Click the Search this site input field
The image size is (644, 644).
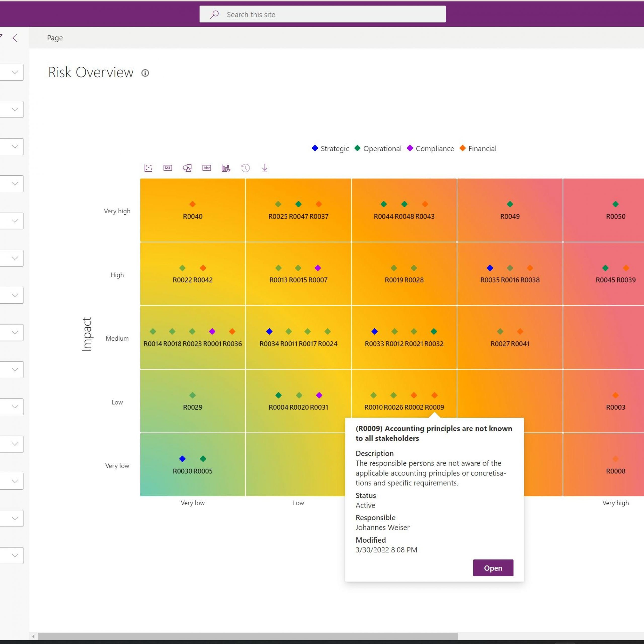coord(323,14)
